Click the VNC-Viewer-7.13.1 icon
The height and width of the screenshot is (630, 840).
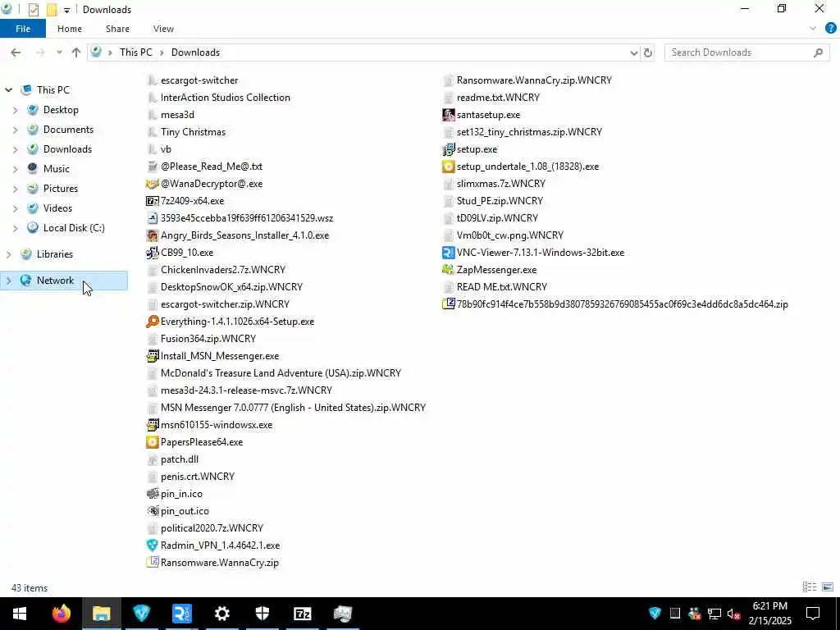tap(449, 253)
